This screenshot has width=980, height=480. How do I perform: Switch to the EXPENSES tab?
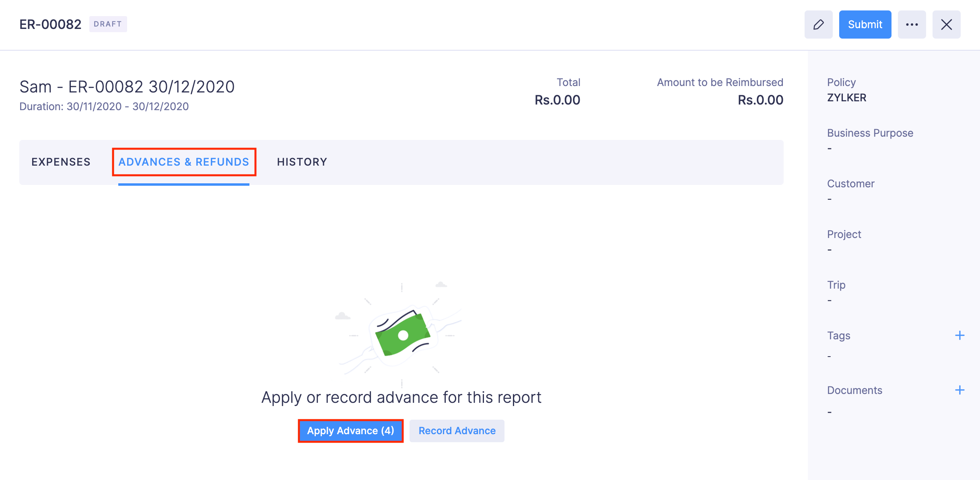point(61,162)
